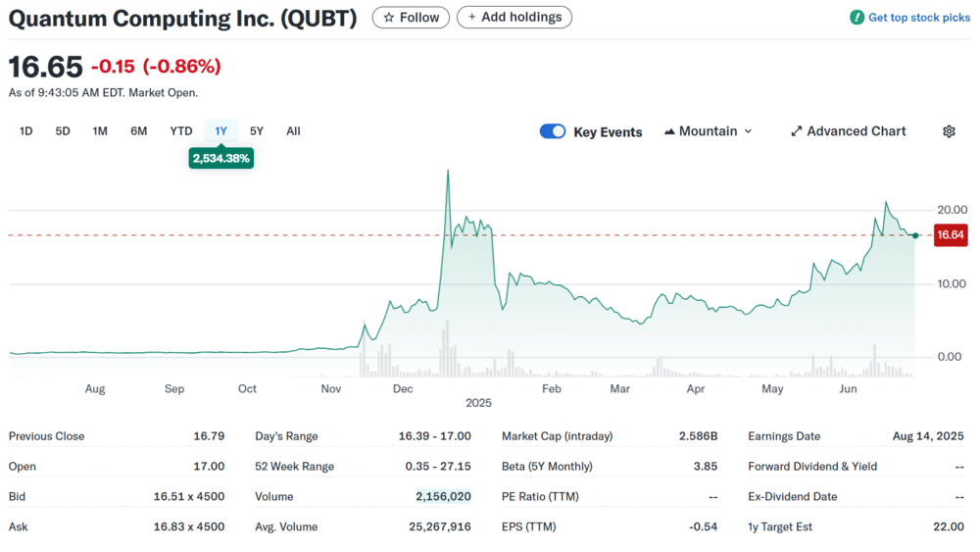Select the 1D time range tab
Image resolution: width=980 pixels, height=552 pixels.
point(25,131)
